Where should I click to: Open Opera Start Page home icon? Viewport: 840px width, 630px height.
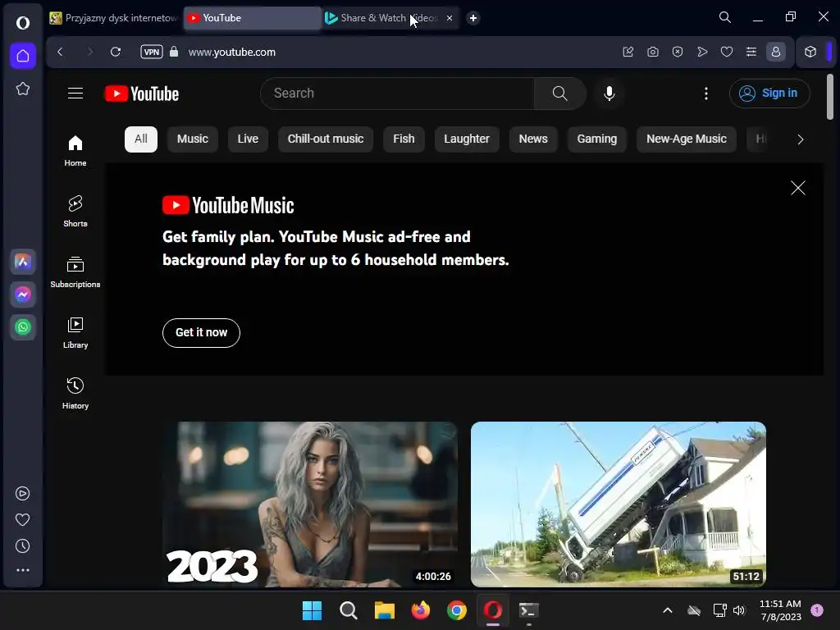click(x=22, y=56)
